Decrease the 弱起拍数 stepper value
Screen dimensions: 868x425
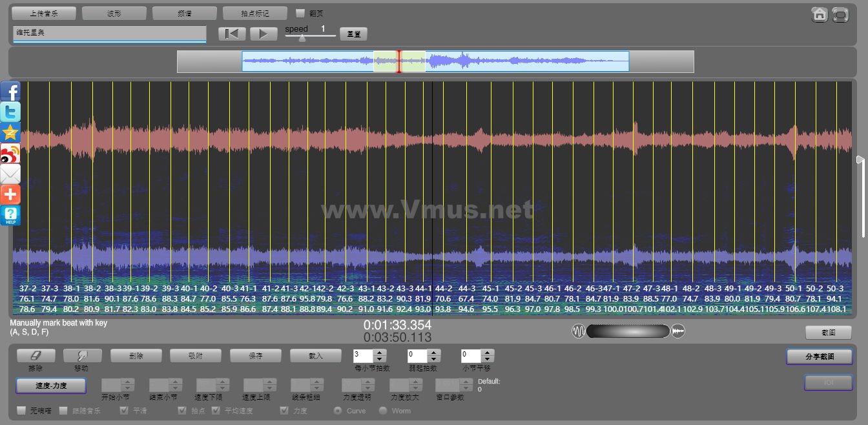click(x=434, y=359)
